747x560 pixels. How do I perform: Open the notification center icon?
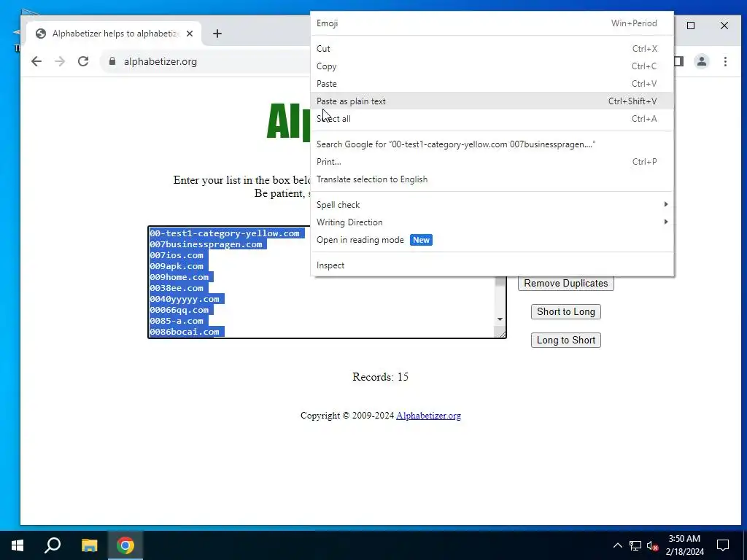[x=723, y=545]
